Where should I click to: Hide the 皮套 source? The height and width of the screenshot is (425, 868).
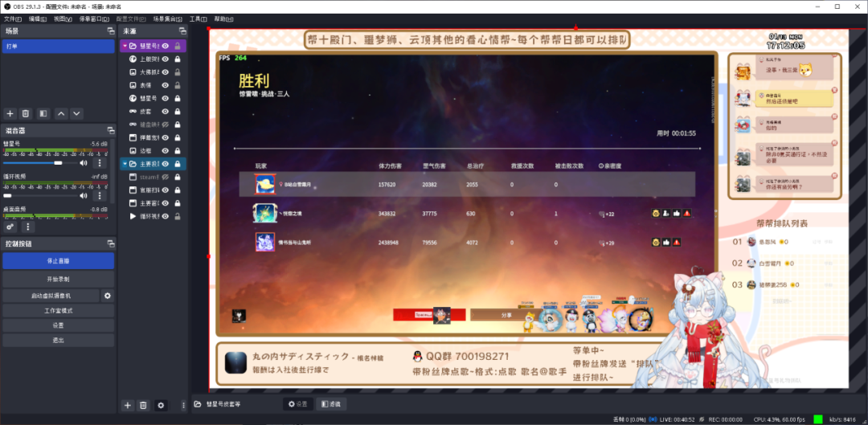(165, 111)
